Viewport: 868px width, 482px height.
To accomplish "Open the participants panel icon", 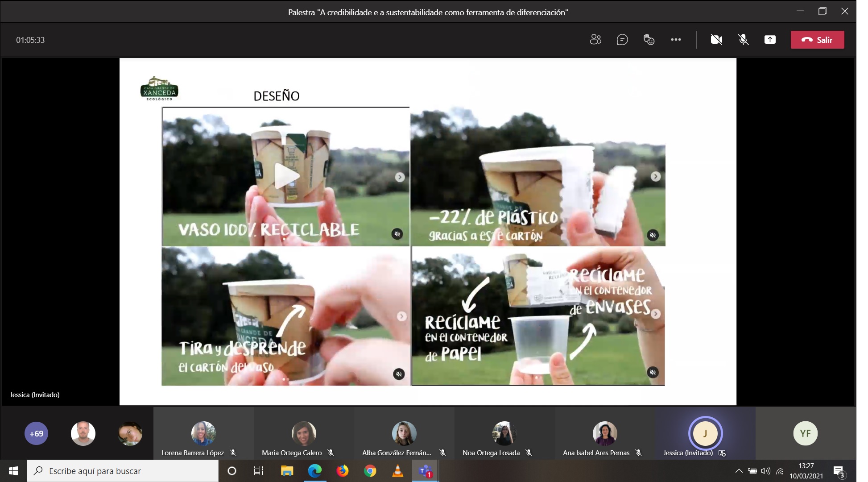I will point(595,40).
